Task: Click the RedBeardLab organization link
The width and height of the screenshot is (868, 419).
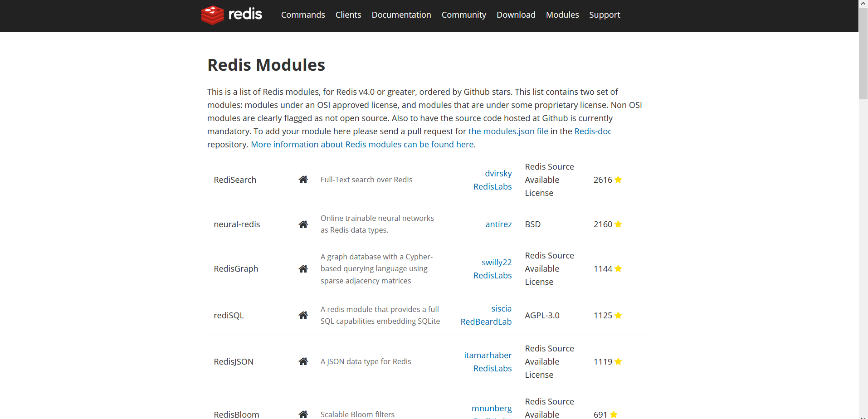Action: [486, 322]
